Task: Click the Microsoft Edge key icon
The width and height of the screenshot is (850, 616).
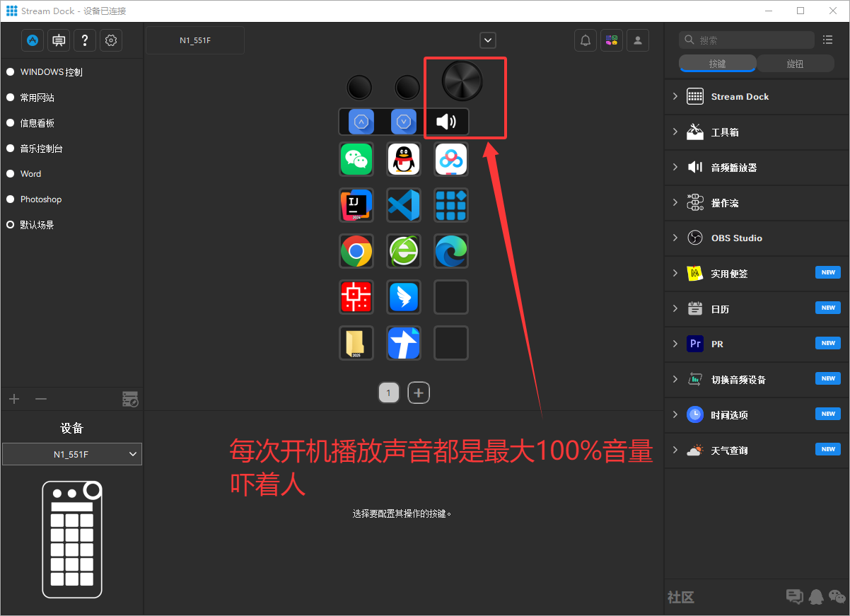Action: (451, 251)
